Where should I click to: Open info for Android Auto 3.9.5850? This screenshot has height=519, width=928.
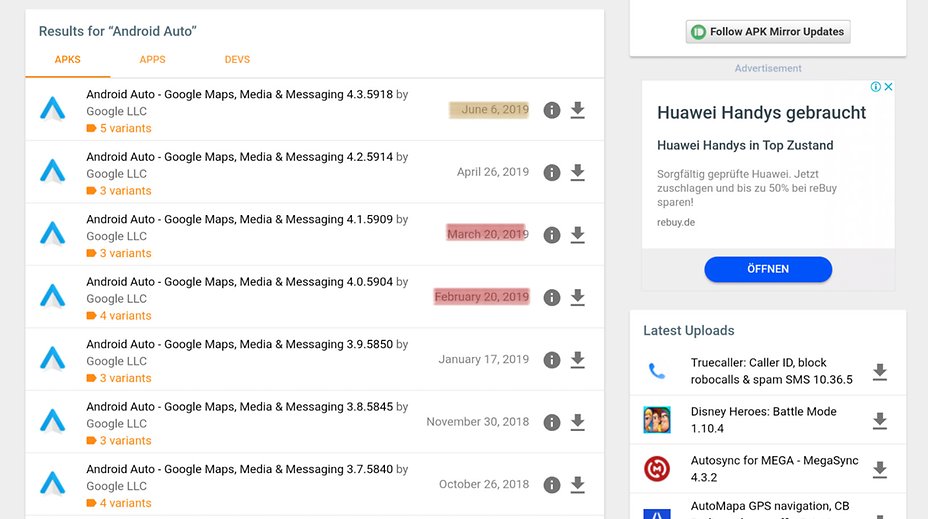pyautogui.click(x=552, y=360)
